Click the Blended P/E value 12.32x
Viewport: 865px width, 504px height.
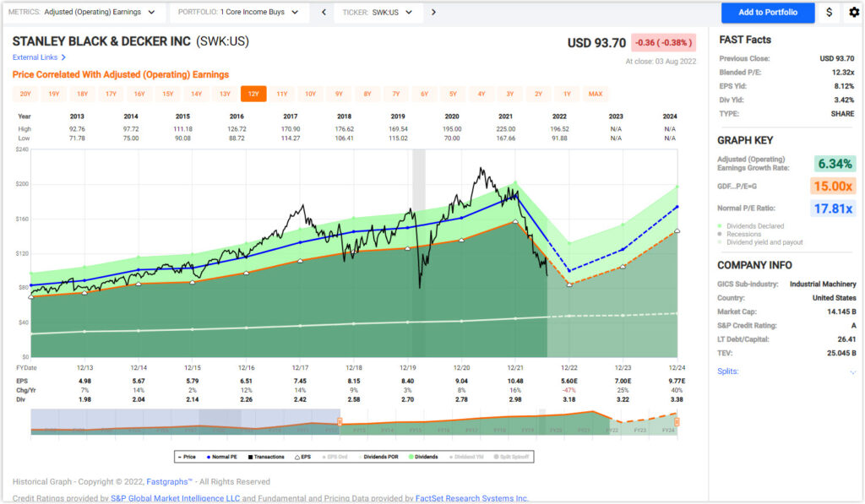[843, 73]
